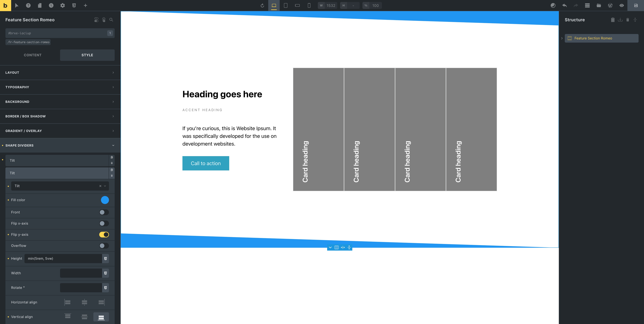Open the settings gear icon

pyautogui.click(x=62, y=5)
